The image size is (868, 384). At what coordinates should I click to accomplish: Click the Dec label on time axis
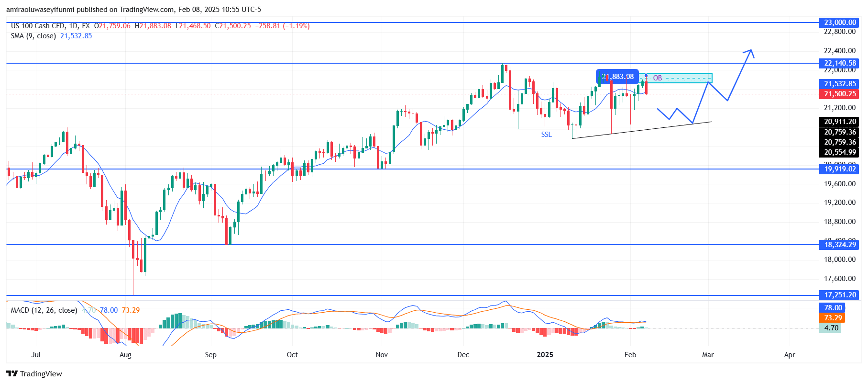[x=463, y=355]
